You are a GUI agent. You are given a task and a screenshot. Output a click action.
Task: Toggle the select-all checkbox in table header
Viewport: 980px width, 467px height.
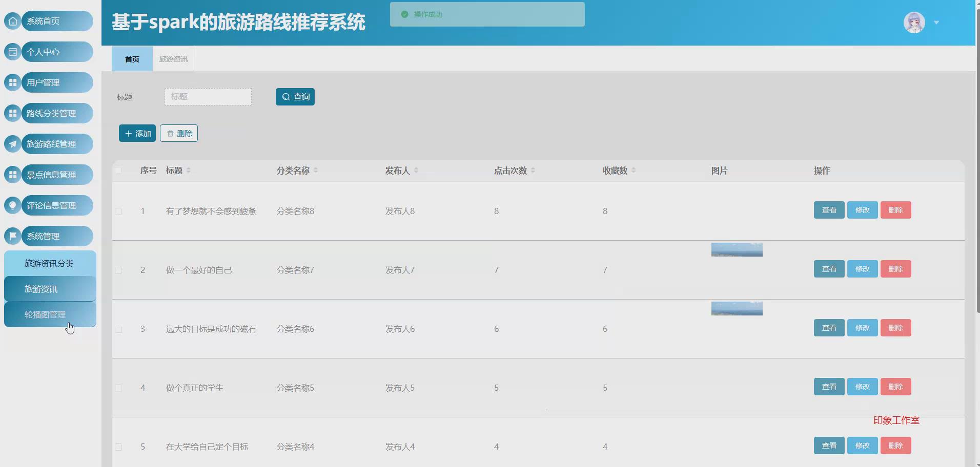(119, 171)
